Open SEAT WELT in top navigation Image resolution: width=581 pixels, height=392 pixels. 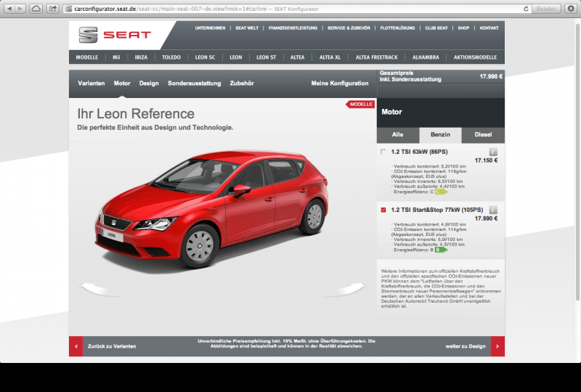[x=247, y=28]
